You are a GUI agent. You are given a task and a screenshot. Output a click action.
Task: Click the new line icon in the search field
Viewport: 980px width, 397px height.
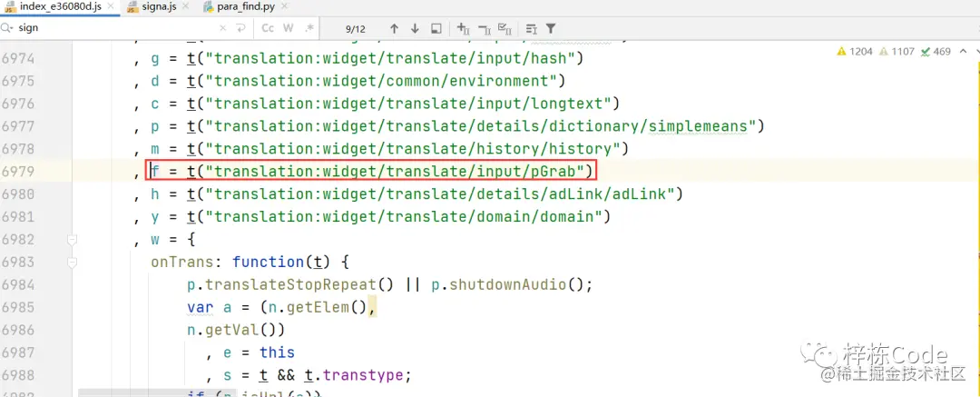pos(240,28)
